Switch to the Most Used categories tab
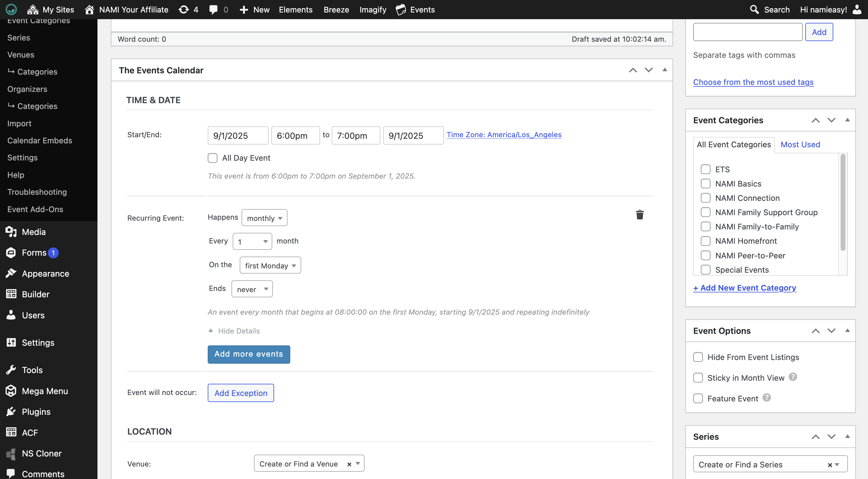The width and height of the screenshot is (868, 479). [800, 145]
